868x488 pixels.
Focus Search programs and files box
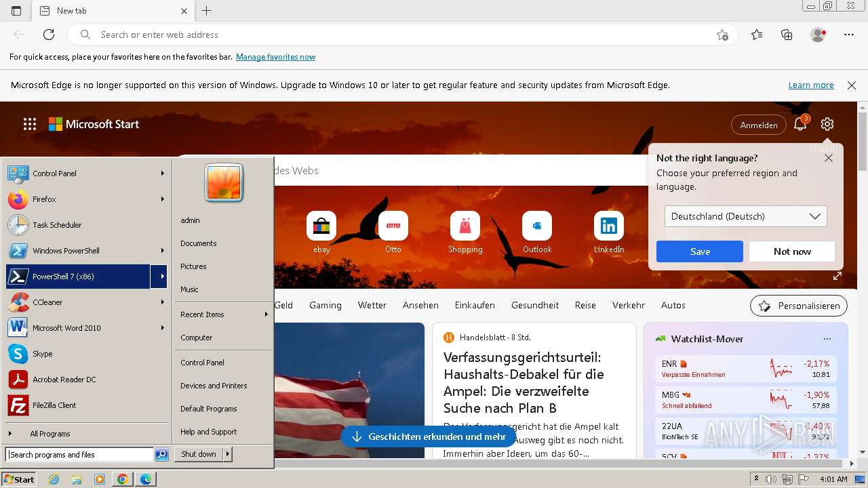tap(79, 455)
